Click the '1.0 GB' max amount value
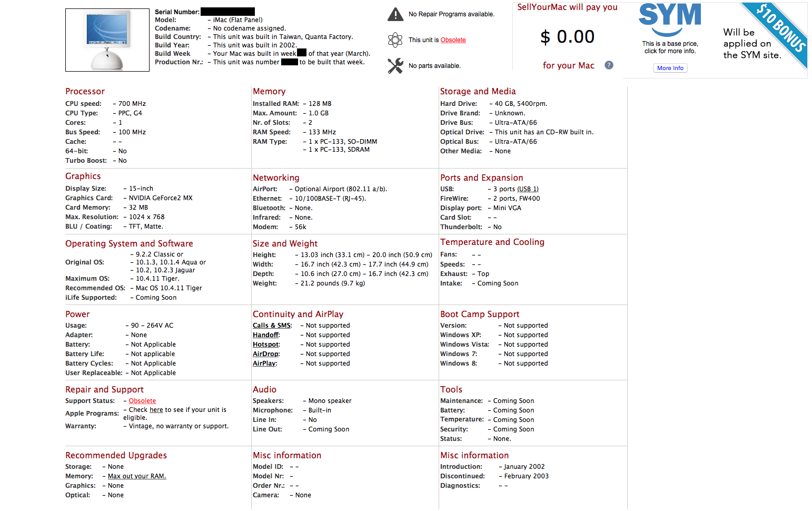The height and width of the screenshot is (511, 812). point(319,113)
